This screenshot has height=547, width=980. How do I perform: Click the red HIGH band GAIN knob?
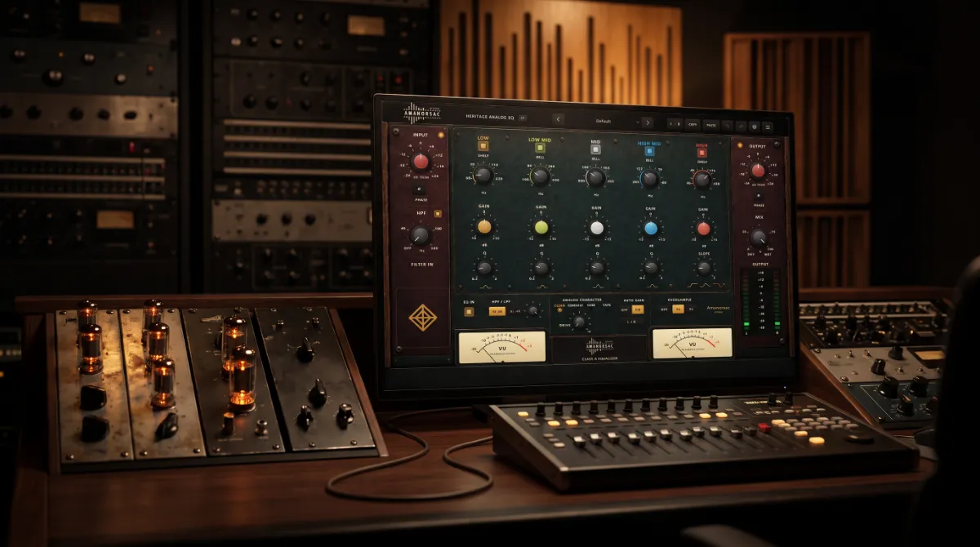pos(704,229)
